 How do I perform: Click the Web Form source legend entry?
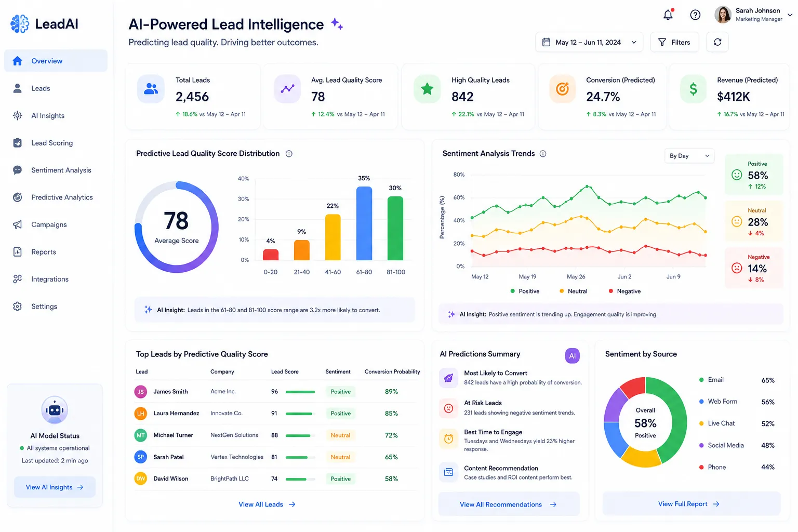737,402
